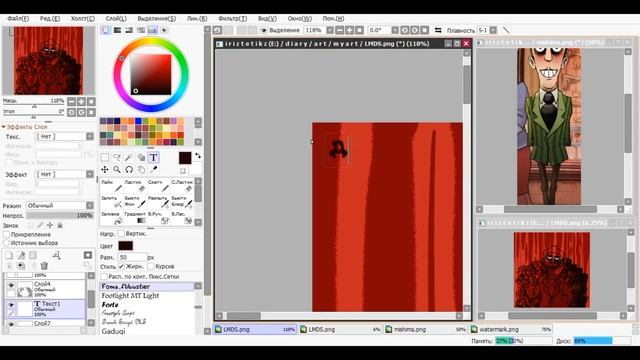
Task: Select the Move tool
Action: pos(105,169)
